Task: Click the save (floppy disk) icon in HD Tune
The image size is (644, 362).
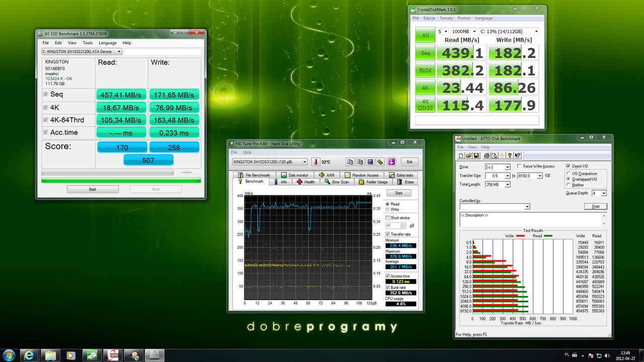Action: point(370,162)
